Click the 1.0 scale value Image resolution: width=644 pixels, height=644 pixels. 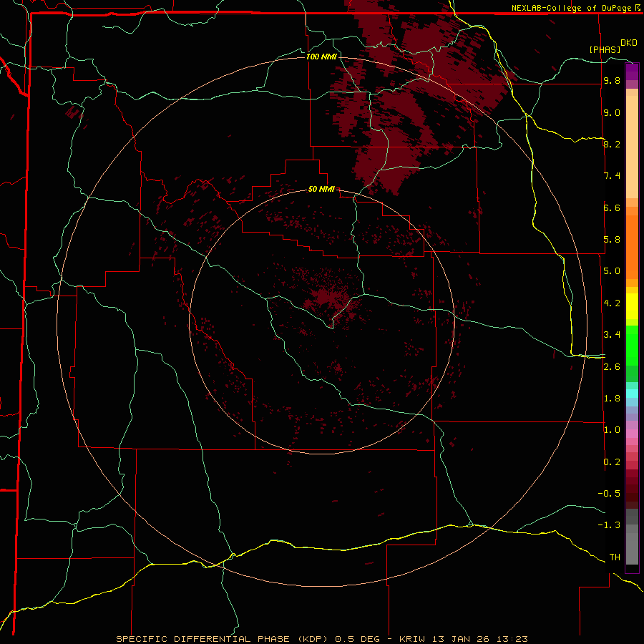612,430
